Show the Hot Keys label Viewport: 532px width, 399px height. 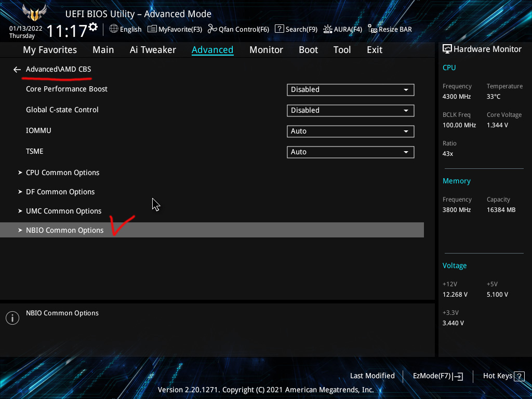498,376
